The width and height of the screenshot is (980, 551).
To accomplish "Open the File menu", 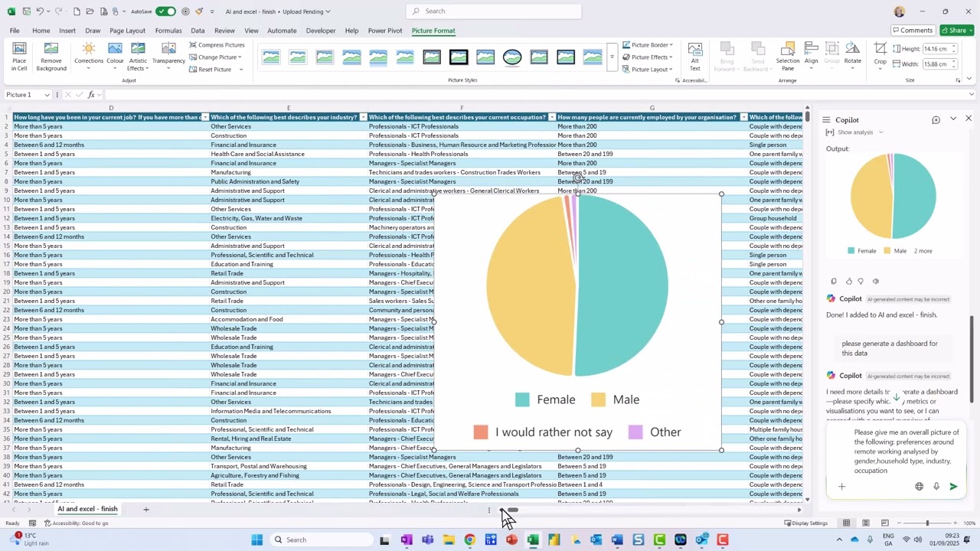I will (15, 31).
